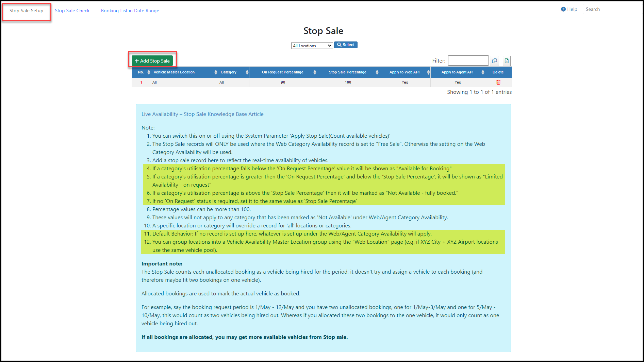Switch to the Stop Sale Setup tab
Image resolution: width=644 pixels, height=362 pixels.
tap(26, 11)
